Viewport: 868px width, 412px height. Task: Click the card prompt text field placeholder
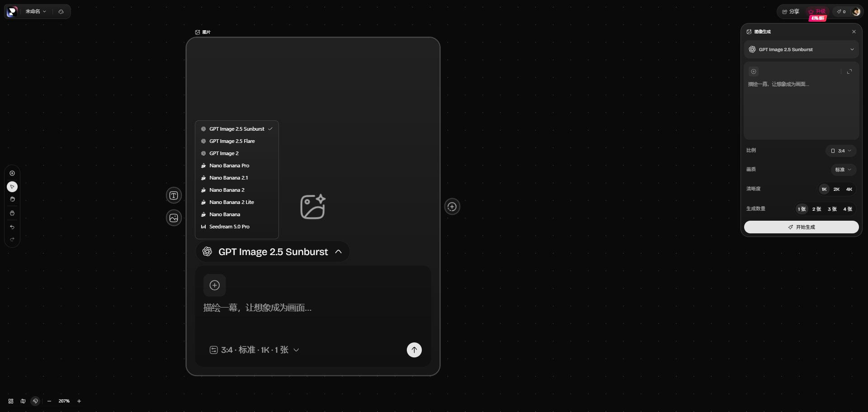257,308
